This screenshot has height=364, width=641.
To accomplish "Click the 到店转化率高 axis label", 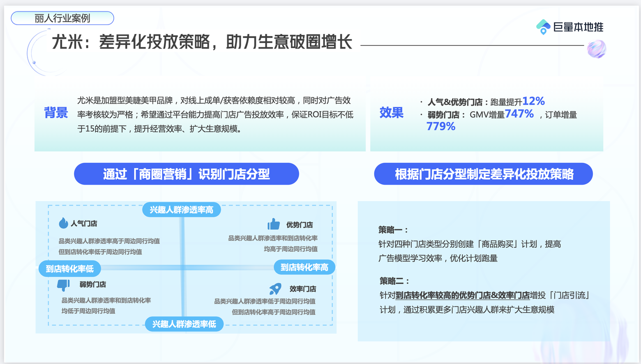I will click(304, 267).
